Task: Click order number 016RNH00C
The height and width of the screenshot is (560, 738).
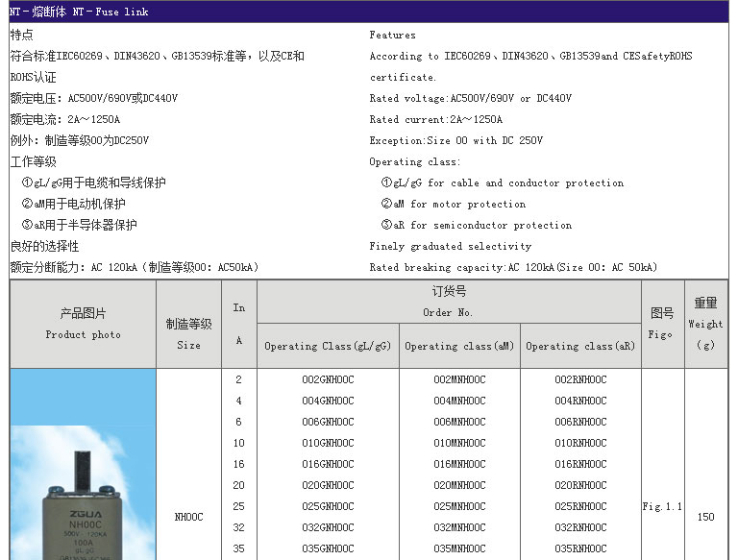Action: pos(580,465)
